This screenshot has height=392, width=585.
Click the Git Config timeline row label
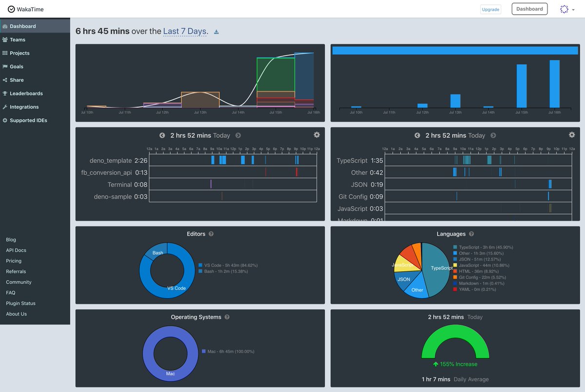coord(353,197)
